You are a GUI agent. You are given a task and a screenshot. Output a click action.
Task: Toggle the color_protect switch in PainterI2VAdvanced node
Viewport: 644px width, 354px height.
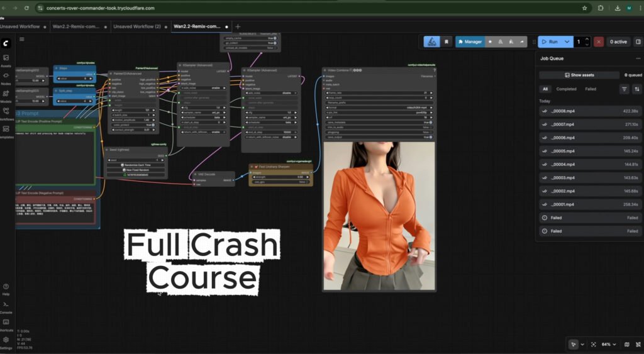click(x=152, y=124)
